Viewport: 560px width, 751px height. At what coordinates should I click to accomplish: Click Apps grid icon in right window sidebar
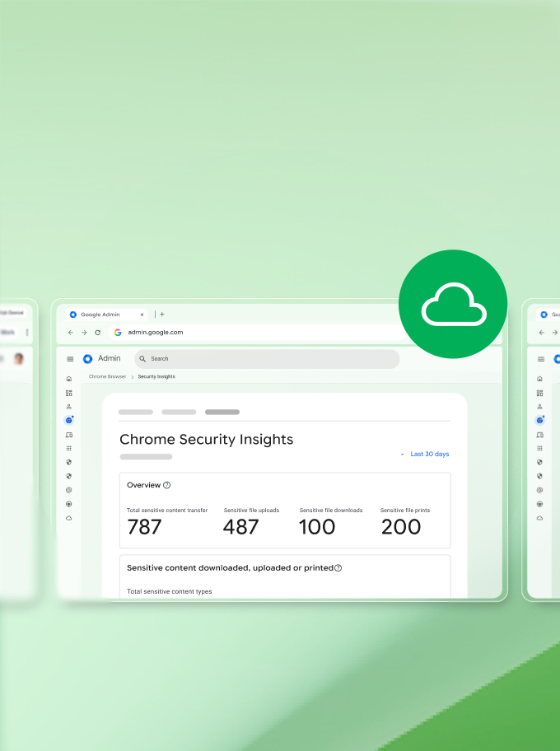point(540,448)
